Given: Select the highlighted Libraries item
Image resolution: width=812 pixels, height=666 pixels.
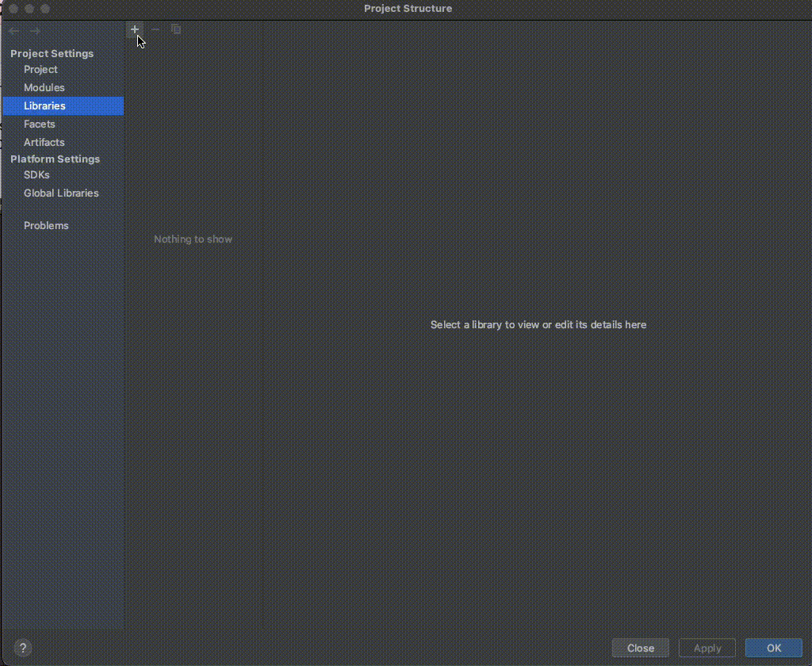Looking at the screenshot, I should click(44, 105).
